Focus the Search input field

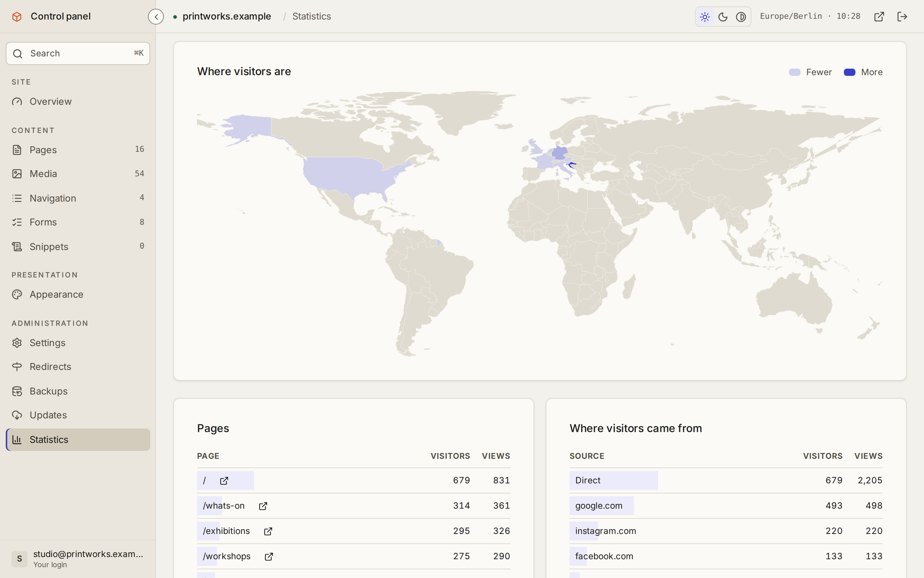(78, 54)
